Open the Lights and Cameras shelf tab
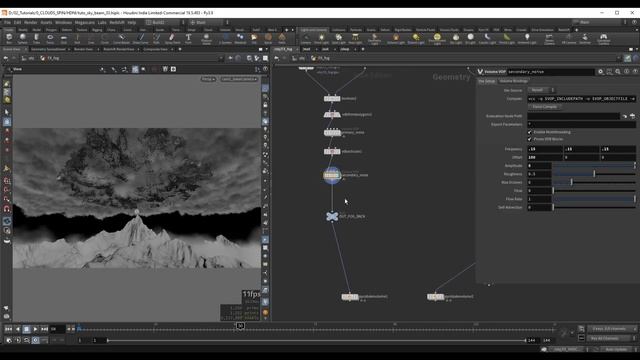Screen dimensions: 640x360 313,30
